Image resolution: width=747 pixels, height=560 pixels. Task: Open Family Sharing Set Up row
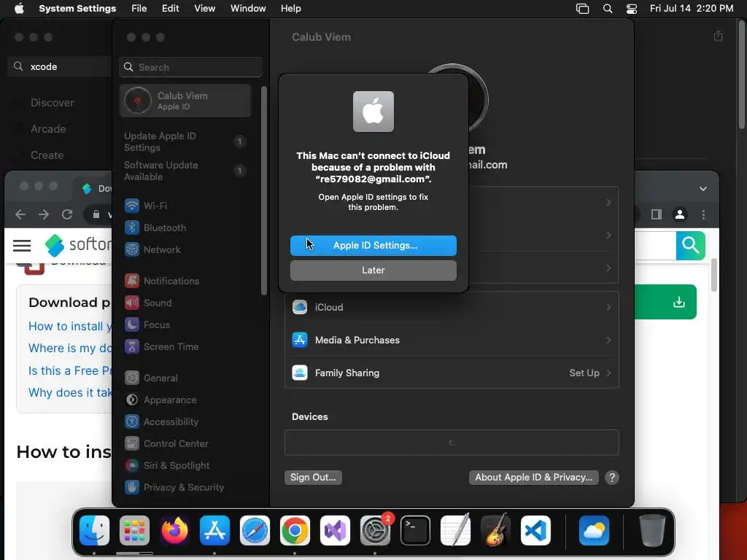click(x=452, y=373)
